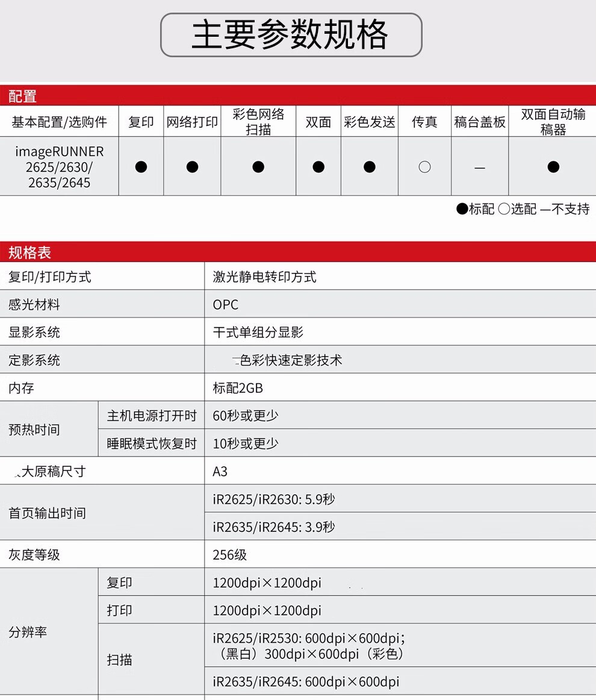Click the ●标配 legend entry
The height and width of the screenshot is (700, 596).
pyautogui.click(x=476, y=209)
